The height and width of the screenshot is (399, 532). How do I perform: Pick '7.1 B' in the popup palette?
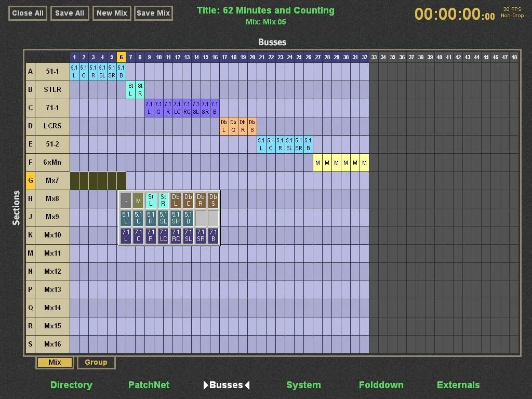tap(213, 236)
